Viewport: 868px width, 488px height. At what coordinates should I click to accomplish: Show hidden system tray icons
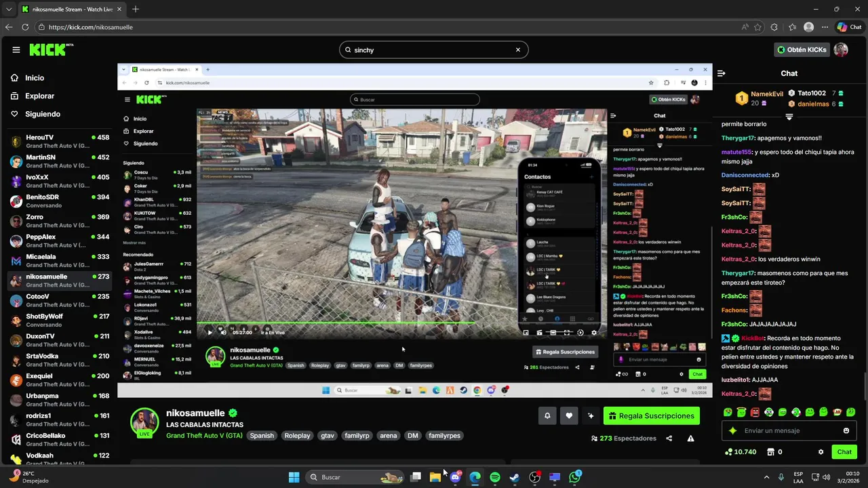tap(767, 477)
